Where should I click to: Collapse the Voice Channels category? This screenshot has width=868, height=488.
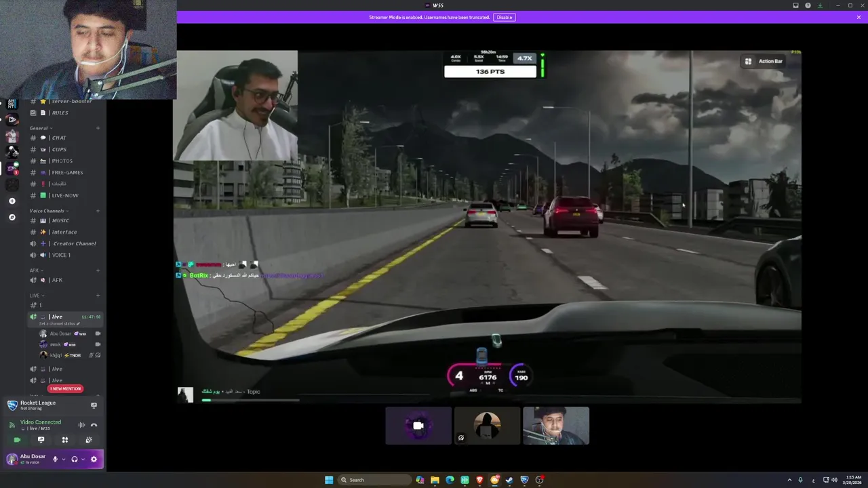point(49,211)
